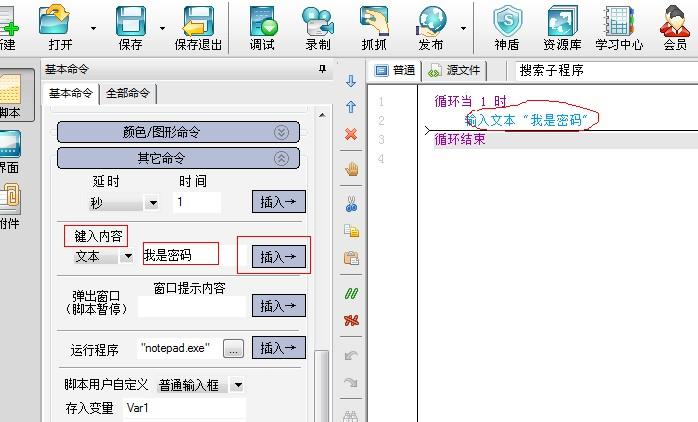Browse for program with ... button
This screenshot has width=698, height=422.
tap(233, 348)
